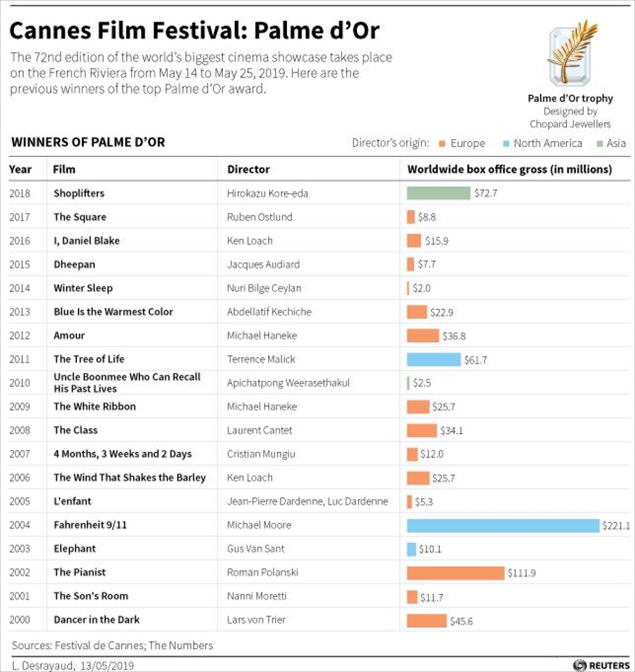Click the Reuters logo icon
Viewport: 635px width, 672px height.
coord(579,665)
